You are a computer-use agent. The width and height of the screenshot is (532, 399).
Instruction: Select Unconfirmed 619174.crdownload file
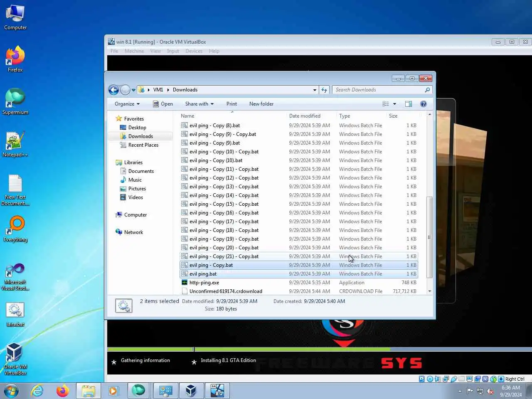pos(298,291)
